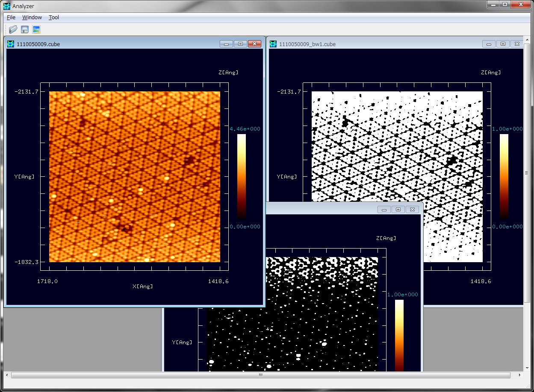Click 0.00e+000 value in 1110050009_bw1.cube window

coord(507,227)
